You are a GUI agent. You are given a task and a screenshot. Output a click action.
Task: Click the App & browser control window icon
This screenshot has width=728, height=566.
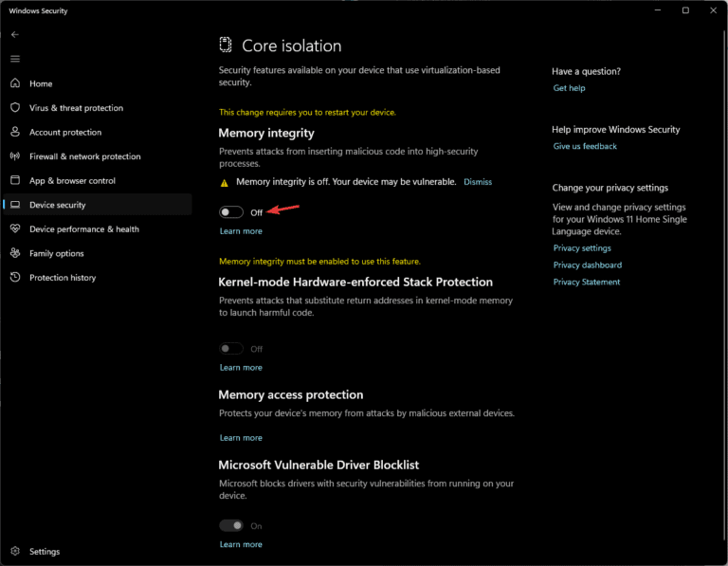pos(15,180)
